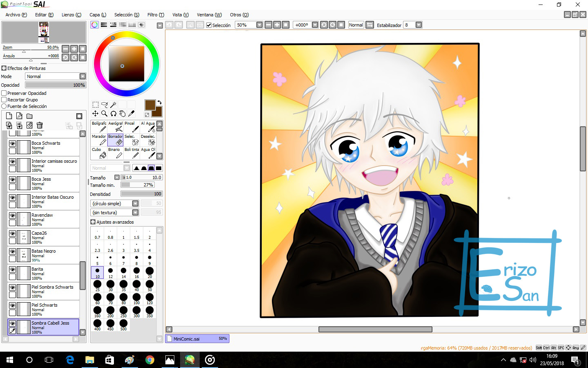This screenshot has height=368, width=588.
Task: Open the Lienzo menu
Action: tap(71, 15)
